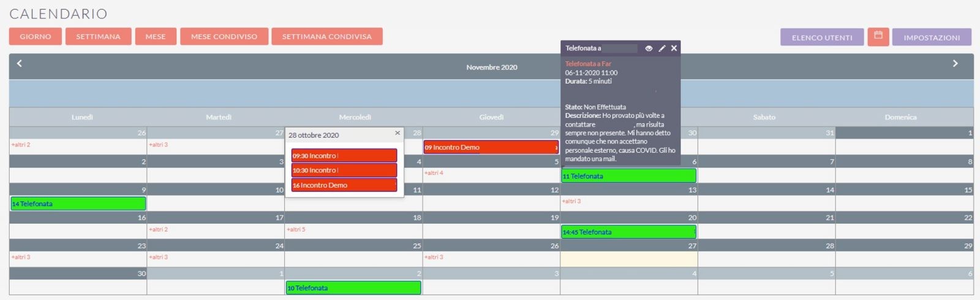This screenshot has width=980, height=300.
Task: Click the '28 ottobre 2020' popup title
Action: click(314, 135)
